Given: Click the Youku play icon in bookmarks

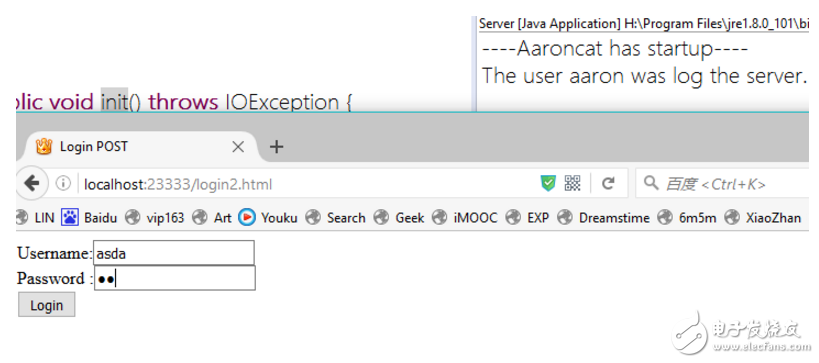Looking at the screenshot, I should point(247,217).
